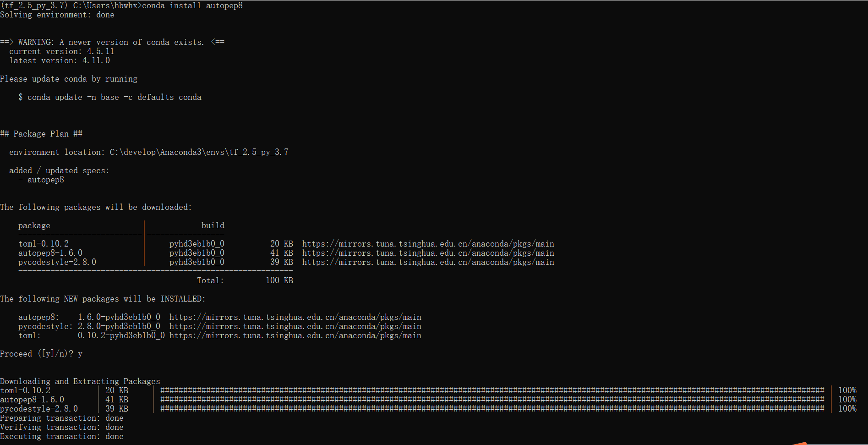
Task: Click 'The following NEW packages will be INSTALLED:'
Action: point(103,299)
